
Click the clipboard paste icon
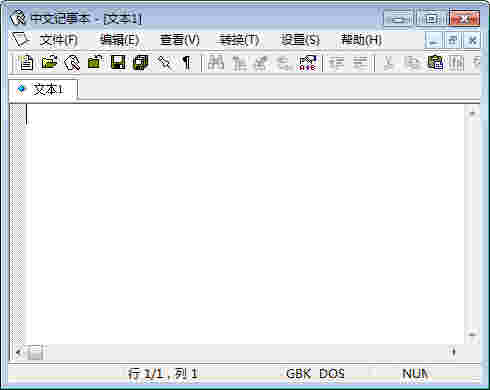click(435, 63)
